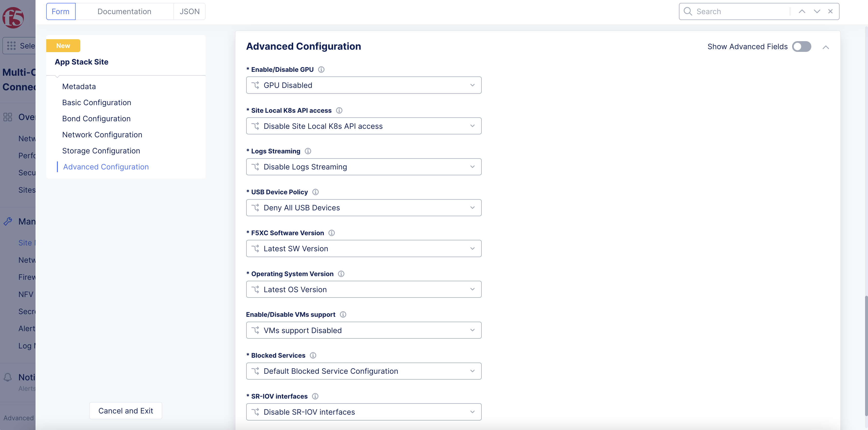
Task: Expand the Latest OS Version dropdown
Action: tap(364, 289)
